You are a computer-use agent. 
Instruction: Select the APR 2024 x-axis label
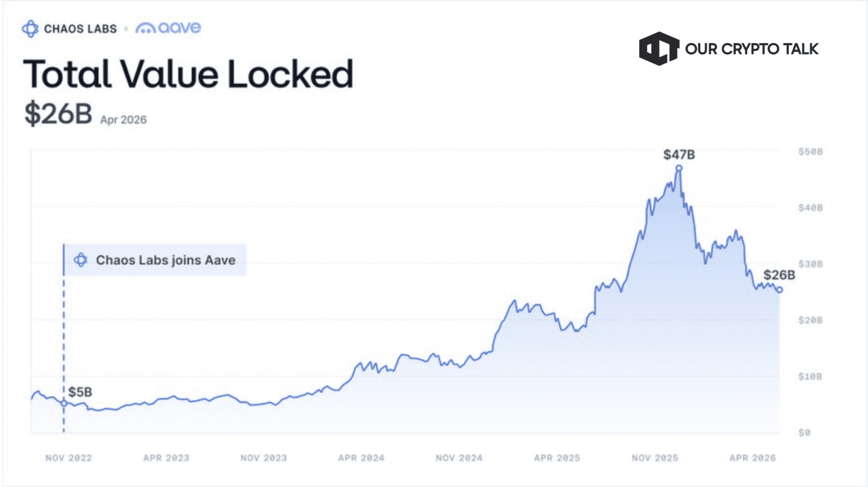pyautogui.click(x=361, y=458)
